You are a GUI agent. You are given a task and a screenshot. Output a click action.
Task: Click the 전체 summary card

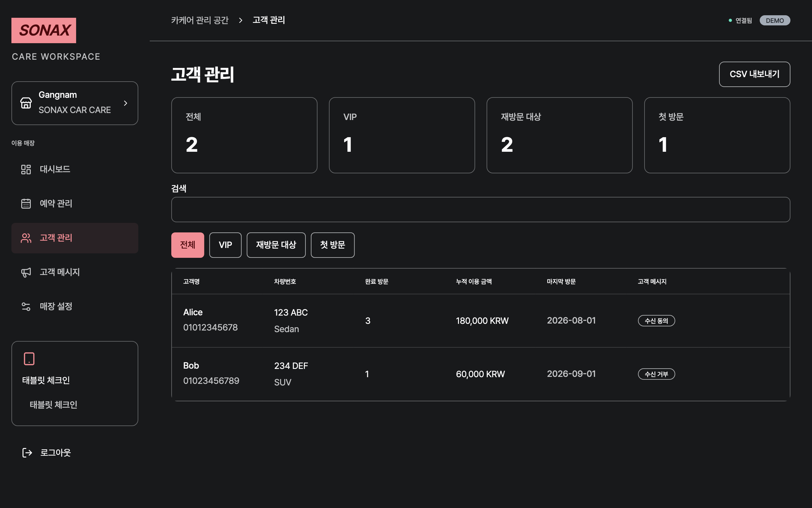244,135
